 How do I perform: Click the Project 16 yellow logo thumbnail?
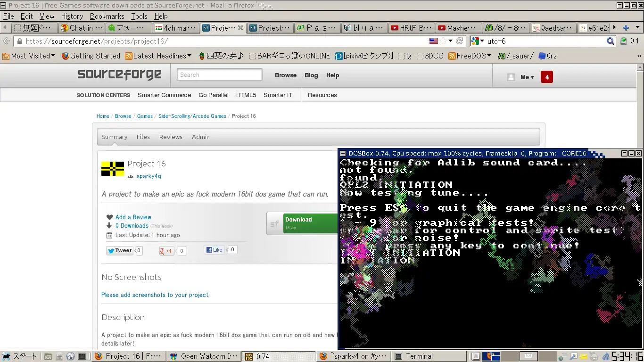point(113,168)
